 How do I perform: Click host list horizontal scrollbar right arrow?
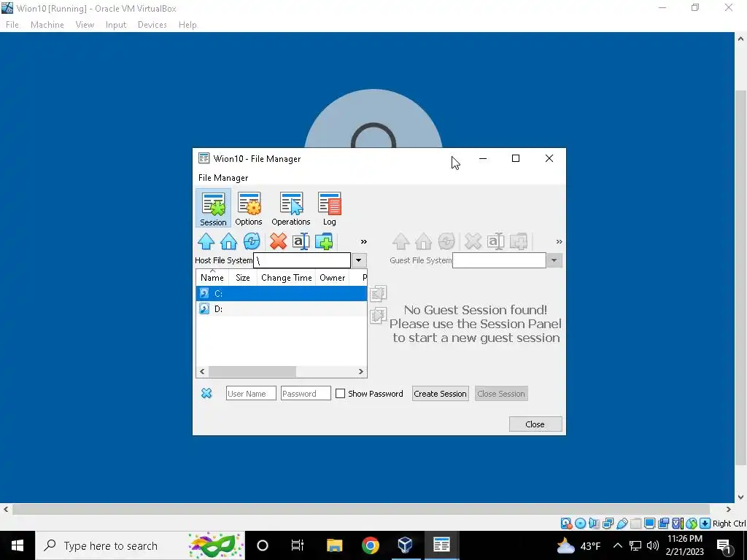click(x=361, y=371)
